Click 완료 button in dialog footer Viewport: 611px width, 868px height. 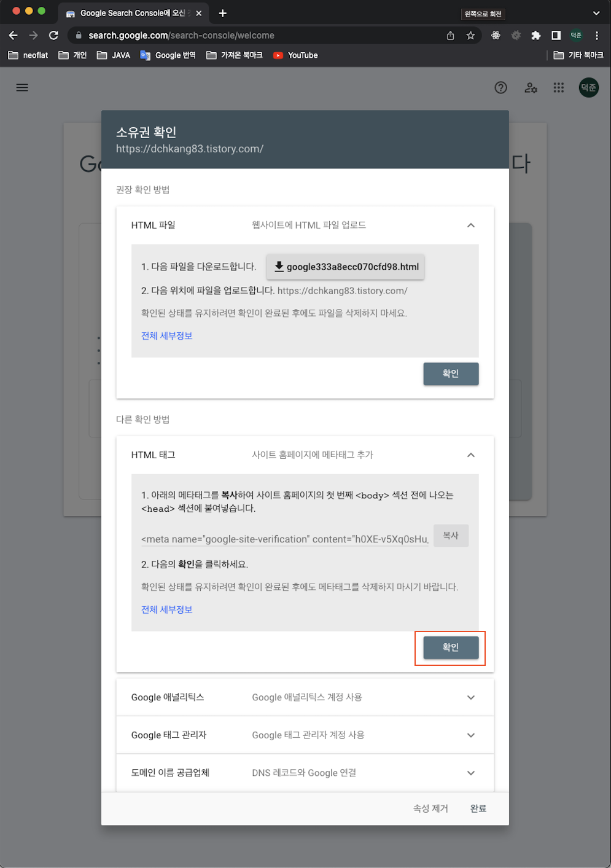[x=478, y=808]
